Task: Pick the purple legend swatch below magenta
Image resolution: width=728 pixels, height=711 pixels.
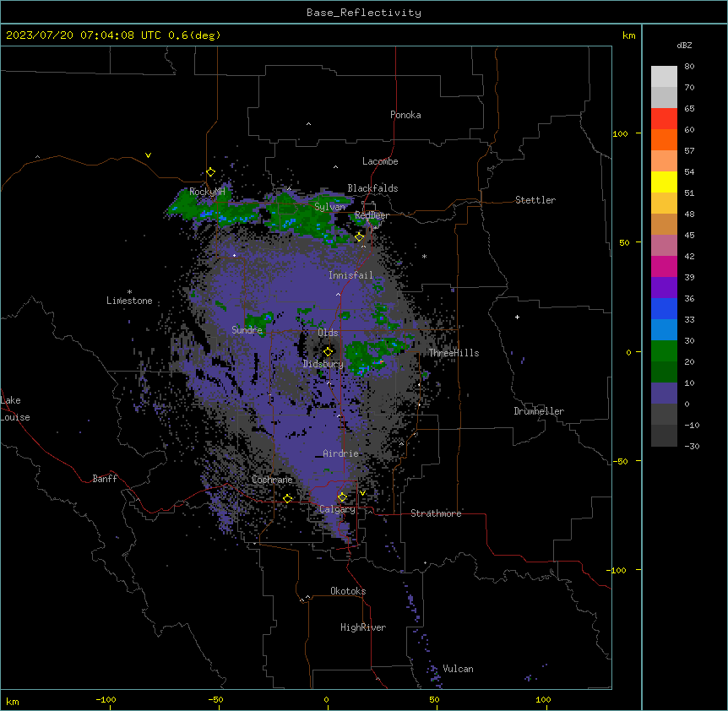Action: point(664,288)
